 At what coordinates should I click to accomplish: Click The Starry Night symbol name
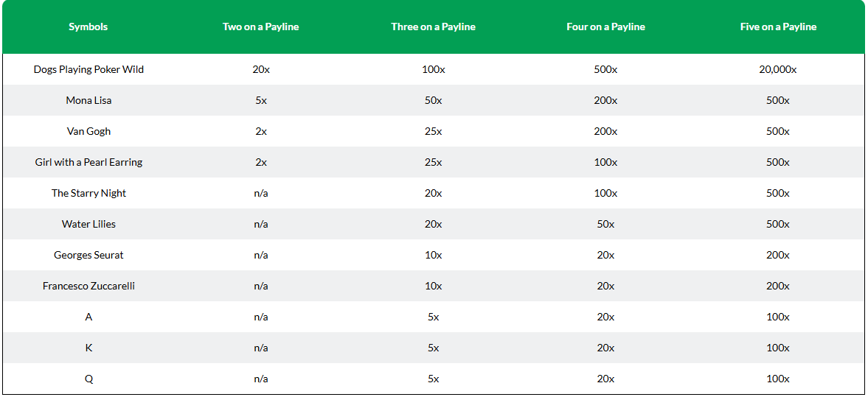point(88,194)
